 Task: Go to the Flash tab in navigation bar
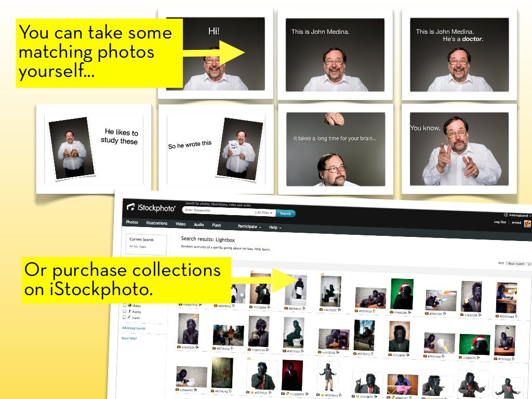pos(217,225)
